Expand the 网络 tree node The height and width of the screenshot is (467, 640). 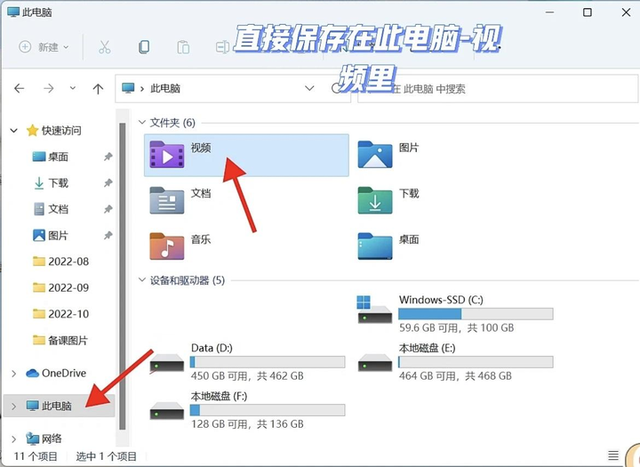(x=14, y=439)
